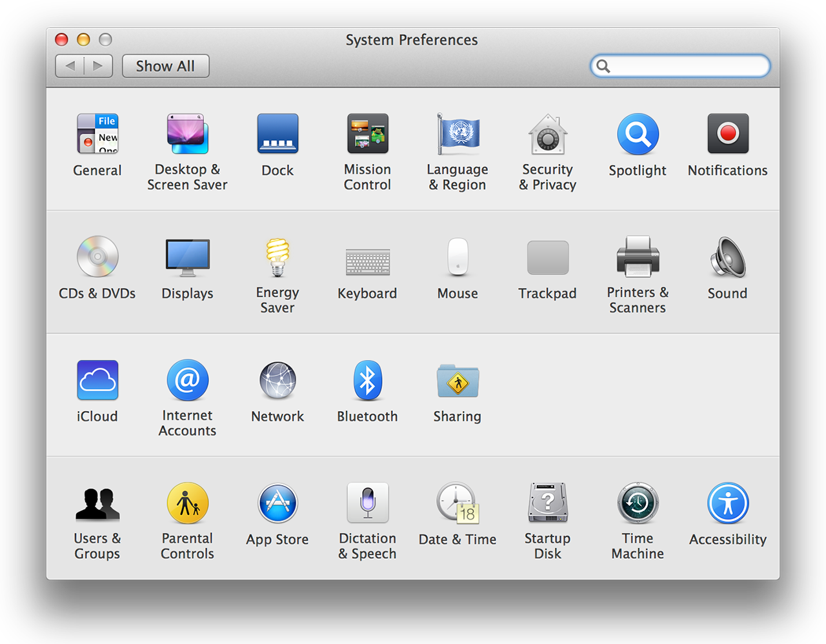Go back with the left arrow button
This screenshot has width=826, height=644.
point(70,66)
